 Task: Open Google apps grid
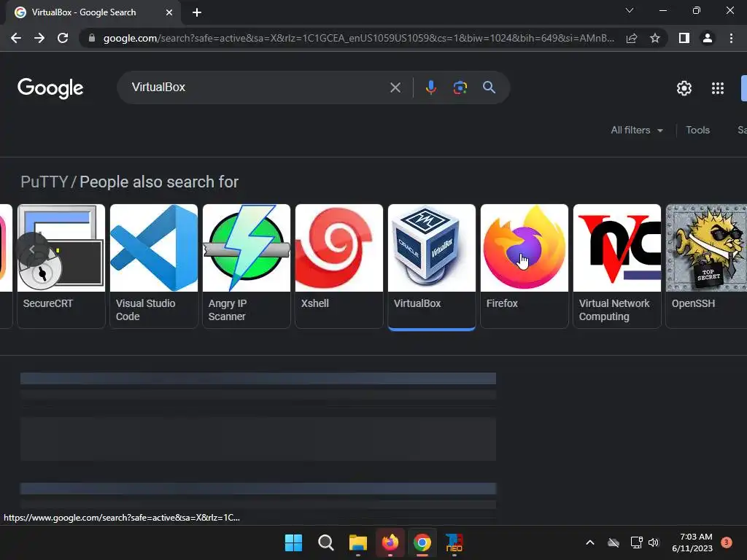point(718,88)
